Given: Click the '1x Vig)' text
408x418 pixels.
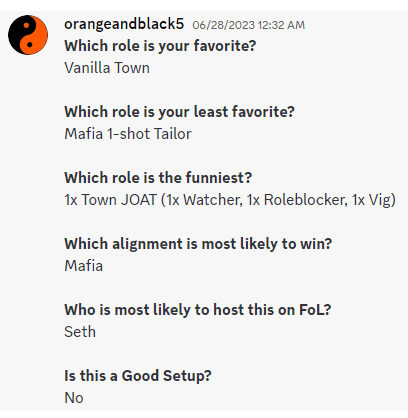Looking at the screenshot, I should pos(374,200).
